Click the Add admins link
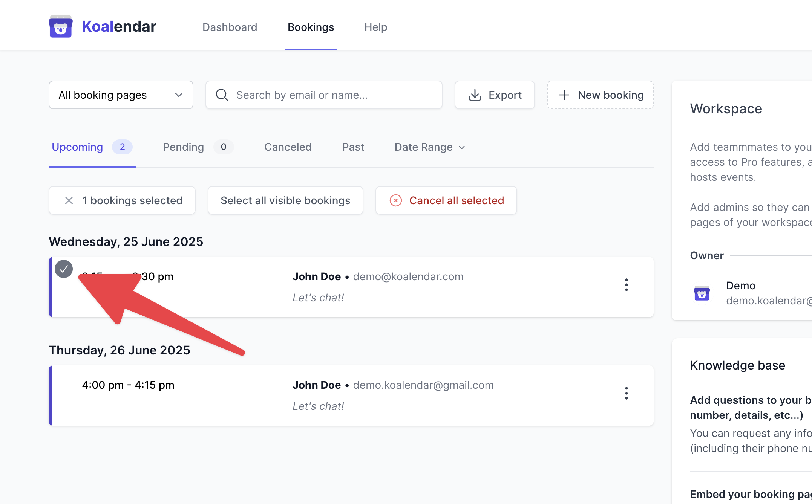This screenshot has height=504, width=812. tap(719, 207)
